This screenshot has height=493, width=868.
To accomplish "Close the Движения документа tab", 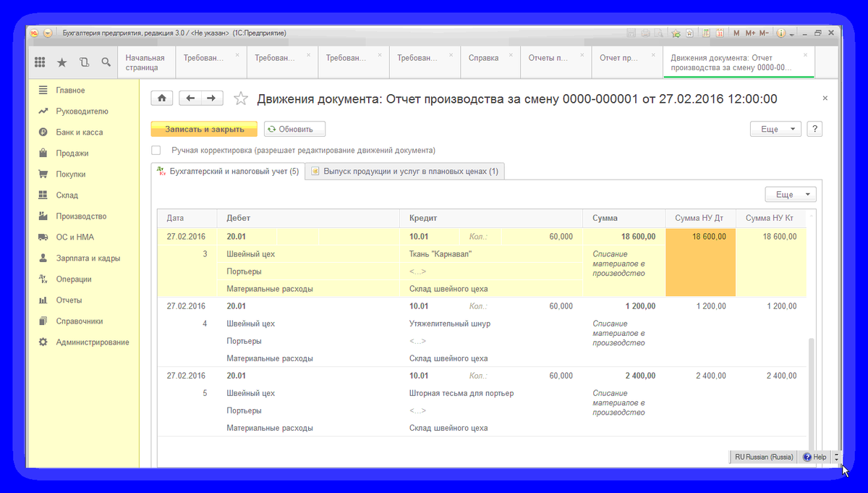I will click(806, 55).
